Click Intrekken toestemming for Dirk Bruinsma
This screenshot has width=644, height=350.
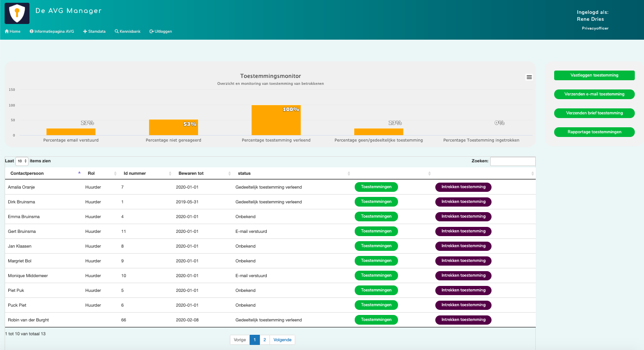point(463,202)
